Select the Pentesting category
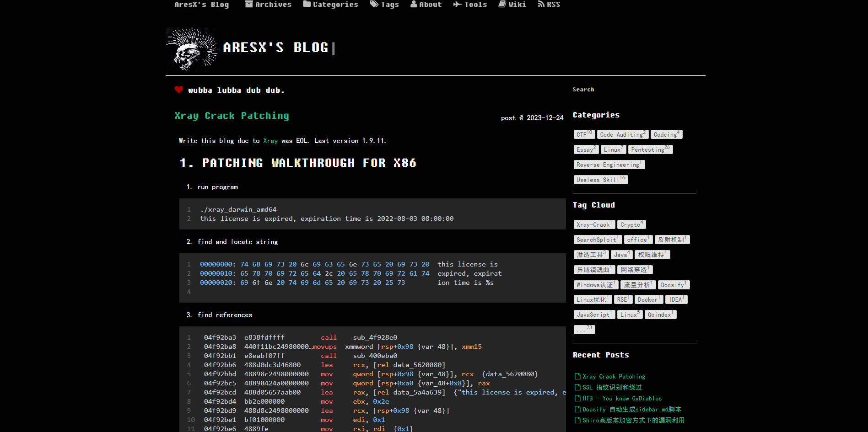Viewport: 868px width, 432px height. point(650,149)
